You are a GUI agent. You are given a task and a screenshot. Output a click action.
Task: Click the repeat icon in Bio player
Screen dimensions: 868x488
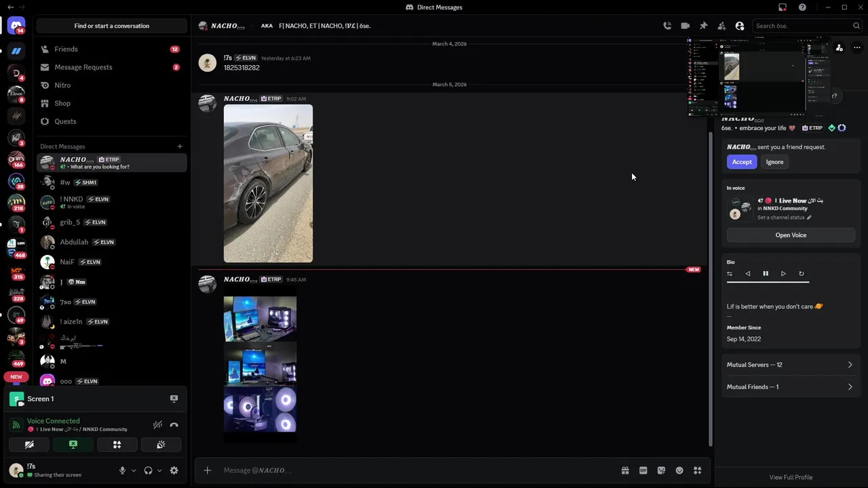(802, 274)
